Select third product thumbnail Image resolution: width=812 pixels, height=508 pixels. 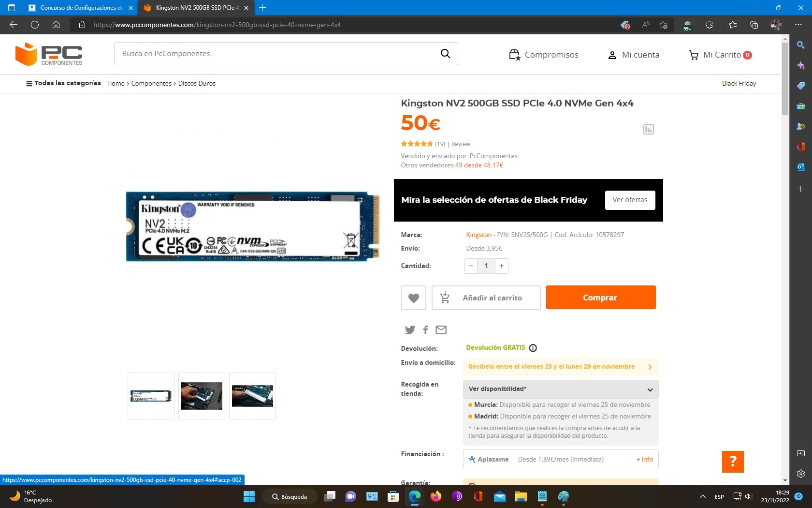point(252,396)
